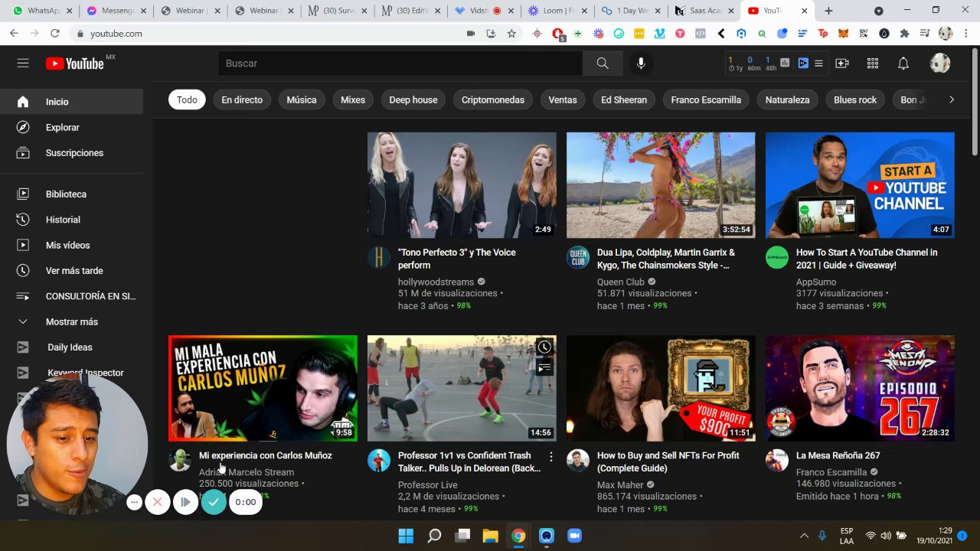Show hidden system tray icons
The image size is (980, 551).
point(804,536)
